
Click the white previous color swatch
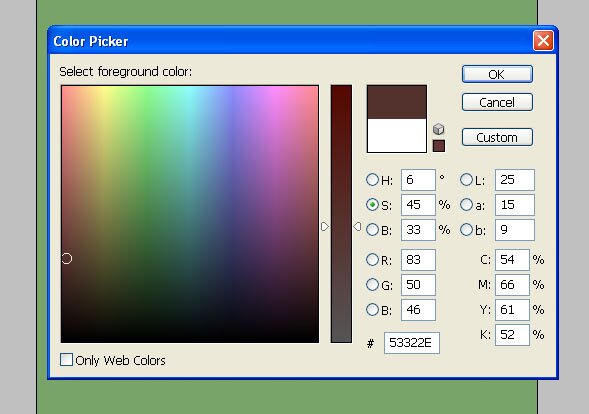pyautogui.click(x=397, y=136)
